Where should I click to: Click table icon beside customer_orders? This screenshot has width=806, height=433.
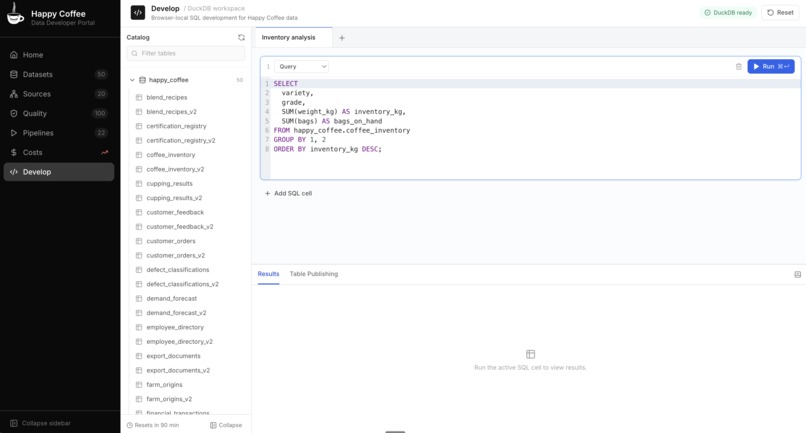click(139, 241)
